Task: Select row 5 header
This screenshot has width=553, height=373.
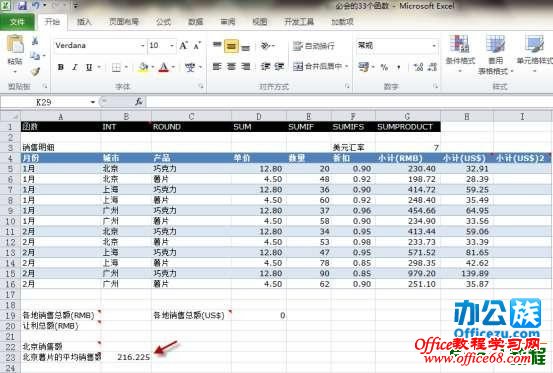Action: click(x=10, y=169)
